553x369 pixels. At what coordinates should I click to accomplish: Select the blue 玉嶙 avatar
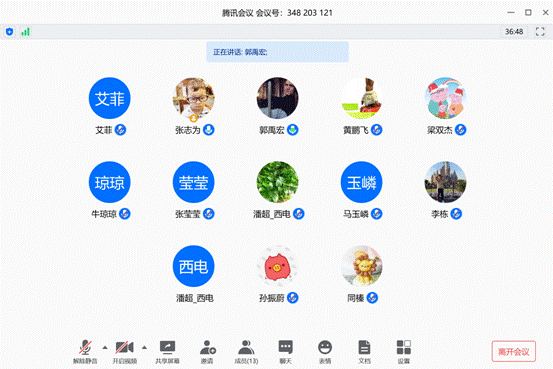click(361, 182)
